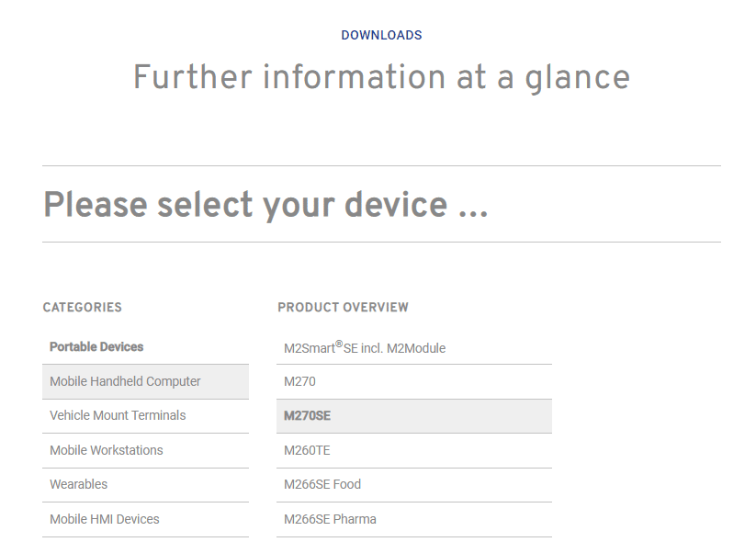Select the M266SE Pharma device
756x542 pixels.
tap(414, 519)
